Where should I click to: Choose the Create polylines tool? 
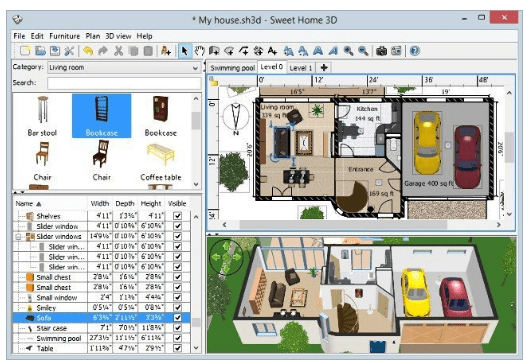click(x=244, y=51)
